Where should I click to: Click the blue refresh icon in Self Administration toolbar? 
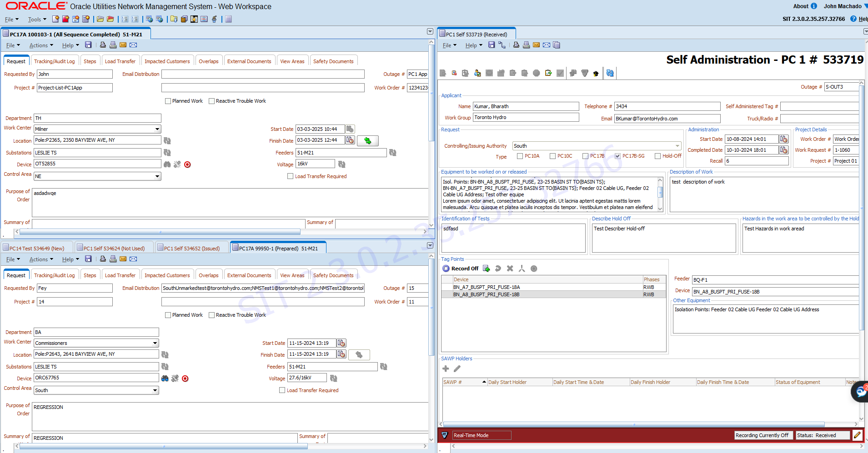point(609,73)
